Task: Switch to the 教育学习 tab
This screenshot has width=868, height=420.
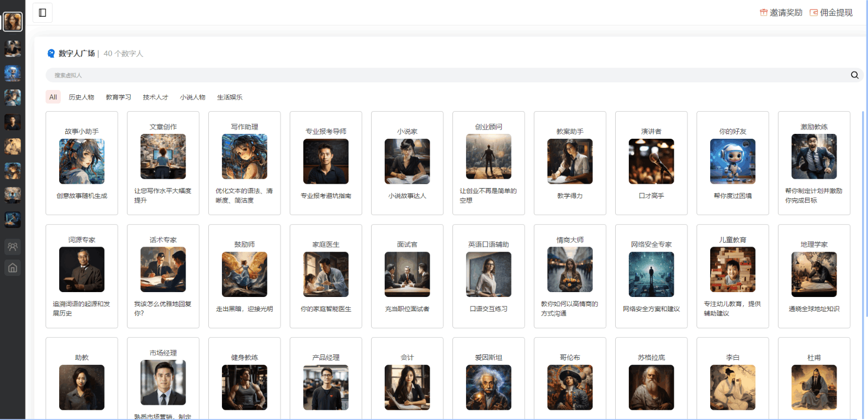Action: coord(118,97)
